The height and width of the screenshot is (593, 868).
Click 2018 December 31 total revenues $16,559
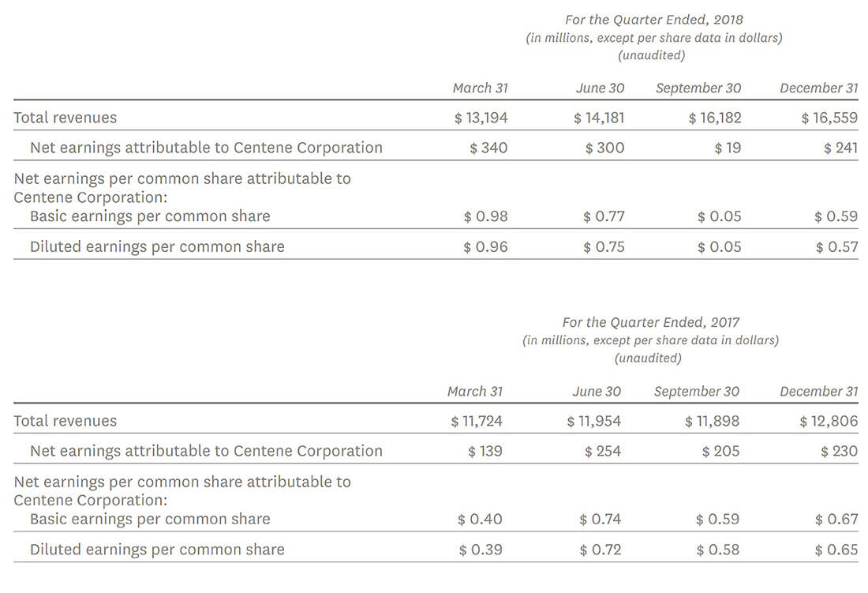[x=829, y=118]
